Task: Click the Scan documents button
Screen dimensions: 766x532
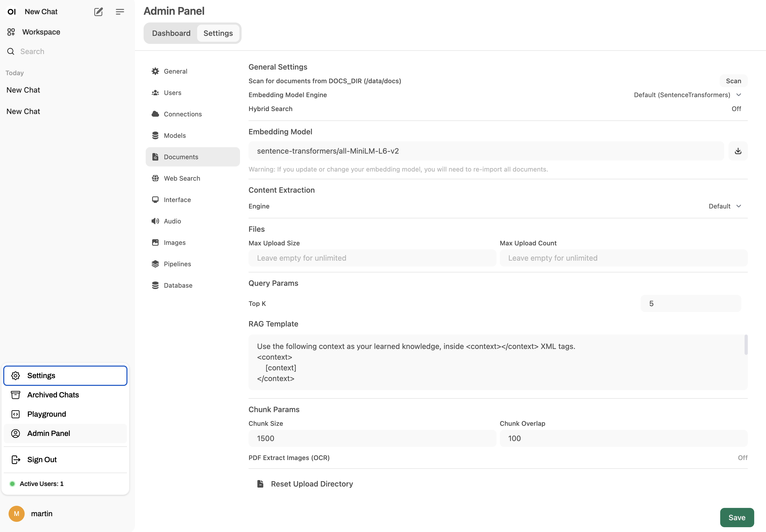Action: pyautogui.click(x=733, y=81)
